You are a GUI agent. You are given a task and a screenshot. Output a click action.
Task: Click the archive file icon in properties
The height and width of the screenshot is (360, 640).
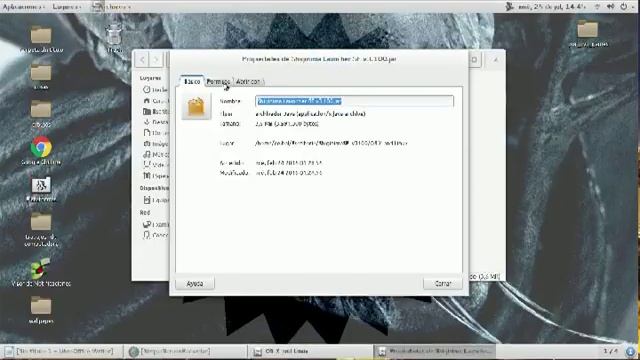196,106
